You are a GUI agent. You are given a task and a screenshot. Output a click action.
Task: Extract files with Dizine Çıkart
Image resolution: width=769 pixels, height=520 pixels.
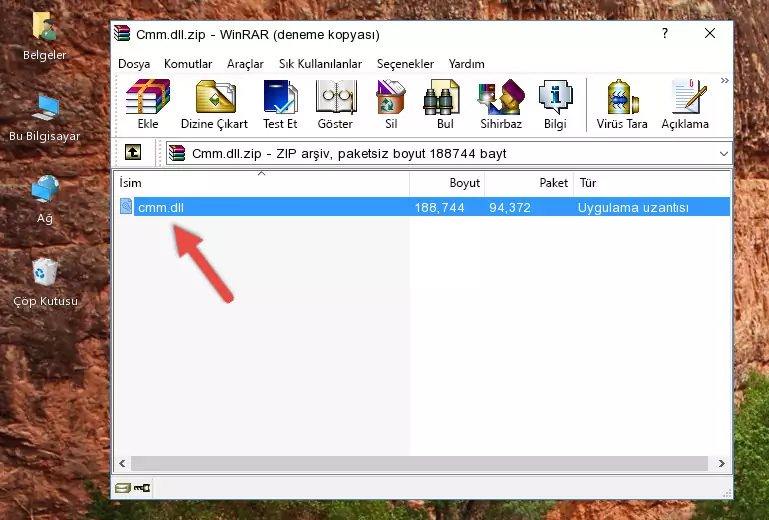click(214, 104)
